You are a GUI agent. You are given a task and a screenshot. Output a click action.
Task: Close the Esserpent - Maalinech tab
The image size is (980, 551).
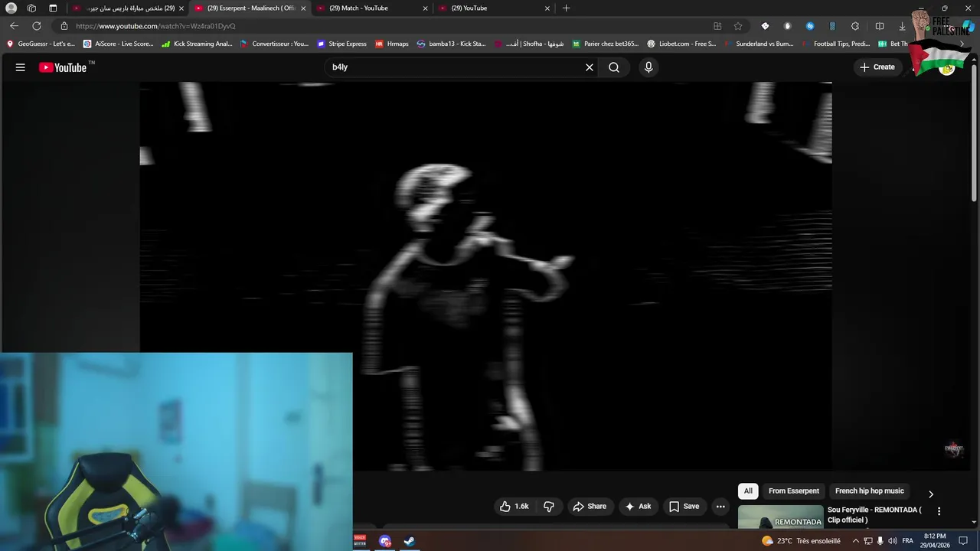(303, 8)
